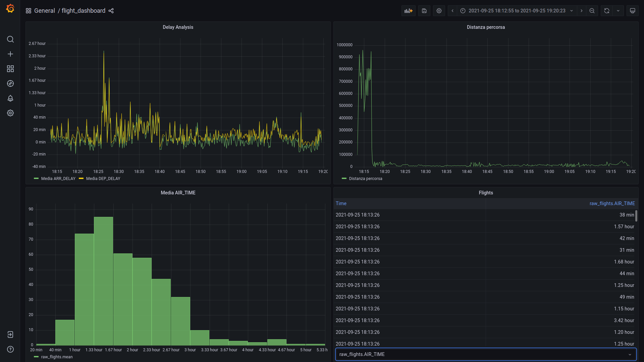The image size is (644, 362).
Task: Open the Dashboards grid icon in sidebar
Action: [10, 69]
